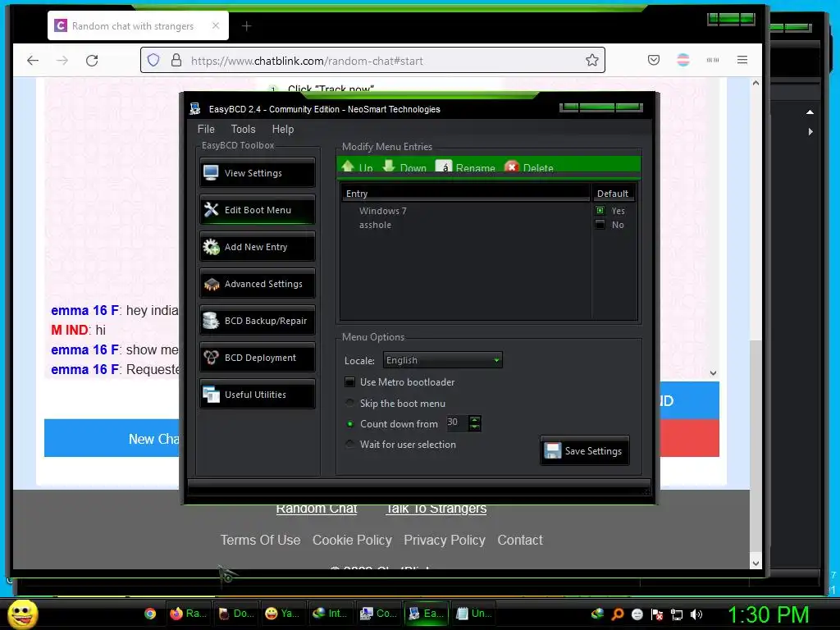Screen dimensions: 840x630
Task: Delete the selected boot entry
Action: pyautogui.click(x=529, y=167)
